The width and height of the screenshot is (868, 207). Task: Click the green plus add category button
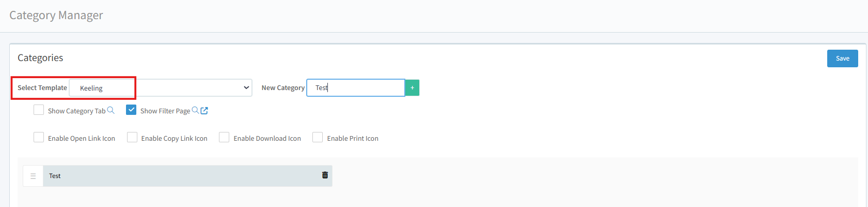point(412,88)
